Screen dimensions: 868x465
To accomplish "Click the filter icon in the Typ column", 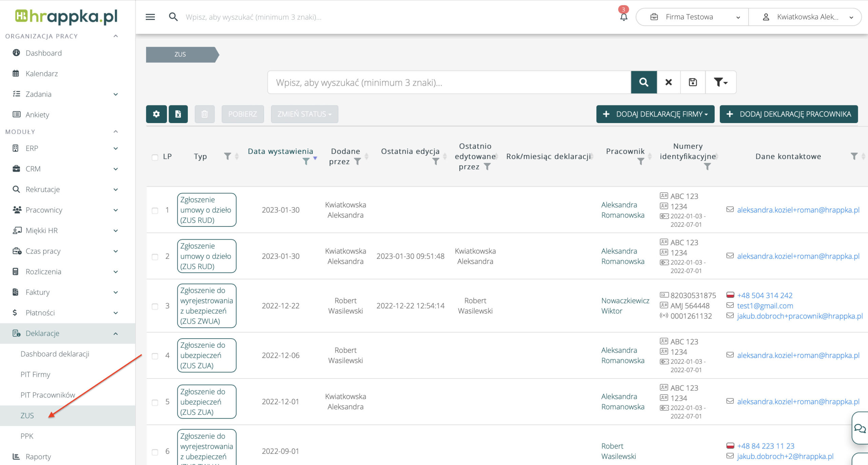I will 228,156.
